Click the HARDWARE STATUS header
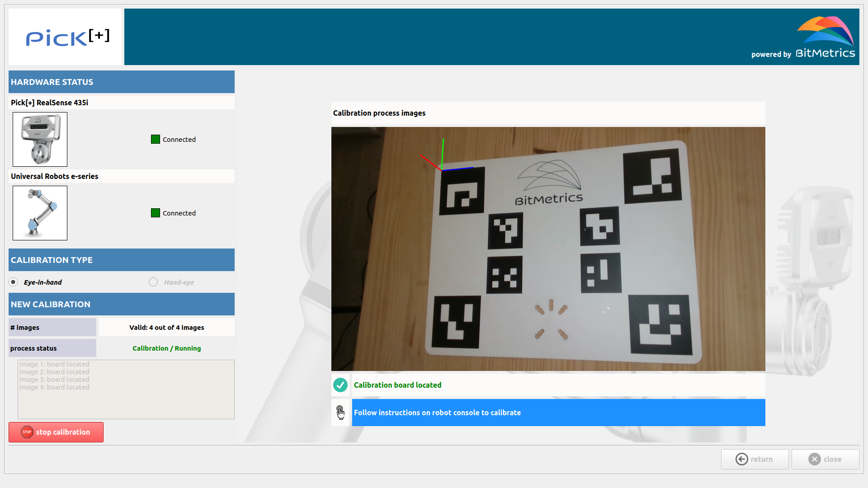 [122, 82]
